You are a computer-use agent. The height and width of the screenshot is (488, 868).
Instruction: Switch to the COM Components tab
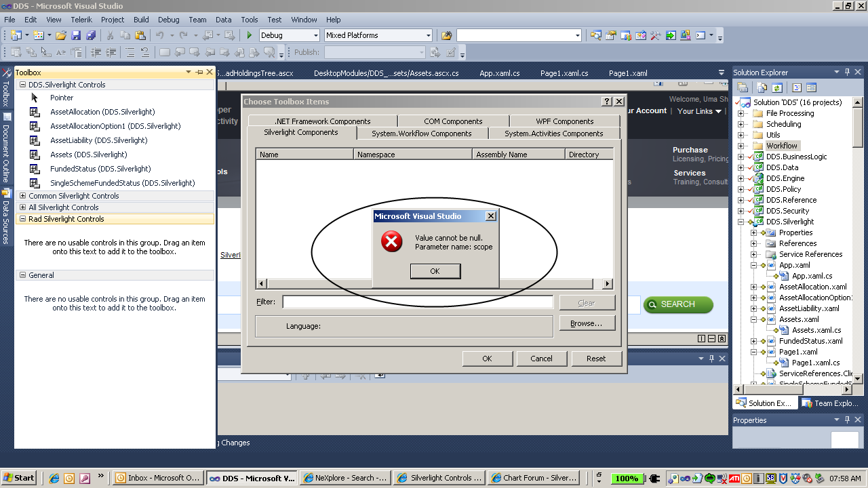click(x=453, y=121)
